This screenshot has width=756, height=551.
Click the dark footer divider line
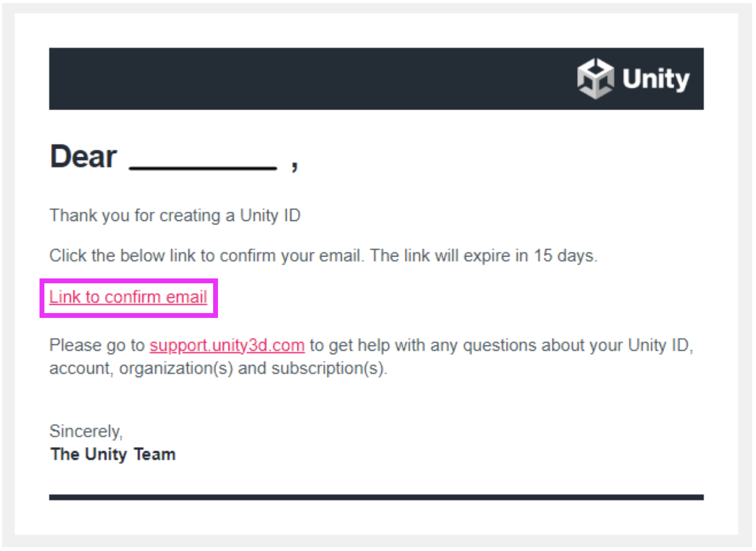click(x=376, y=497)
